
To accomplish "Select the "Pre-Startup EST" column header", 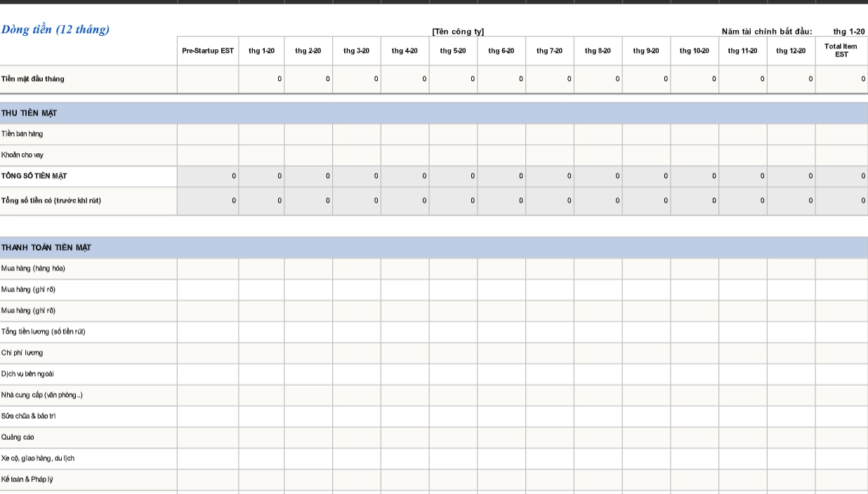I will [208, 51].
